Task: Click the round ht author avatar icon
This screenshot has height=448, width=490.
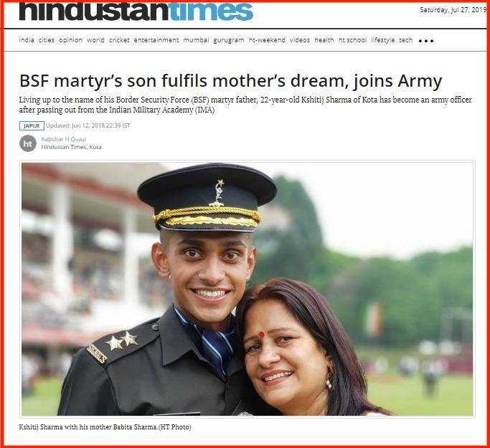Action: point(28,143)
